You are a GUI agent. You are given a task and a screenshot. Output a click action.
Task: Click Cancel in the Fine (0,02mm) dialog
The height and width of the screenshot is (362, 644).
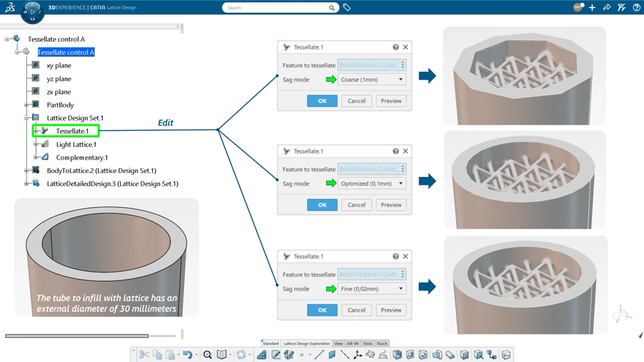point(356,310)
